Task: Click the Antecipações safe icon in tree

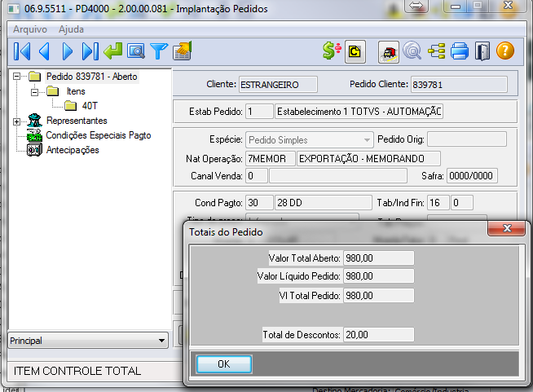Action: pyautogui.click(x=34, y=150)
